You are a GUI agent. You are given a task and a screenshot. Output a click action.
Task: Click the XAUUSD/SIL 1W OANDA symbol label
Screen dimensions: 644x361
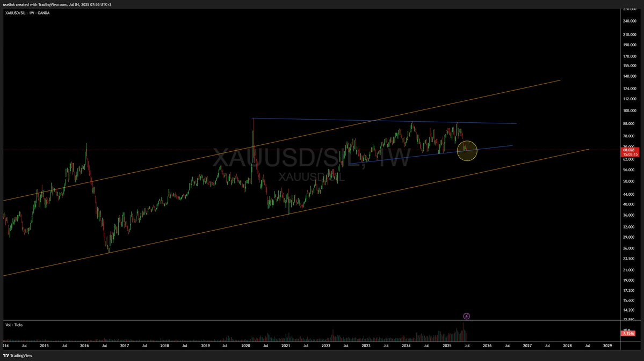pyautogui.click(x=27, y=13)
